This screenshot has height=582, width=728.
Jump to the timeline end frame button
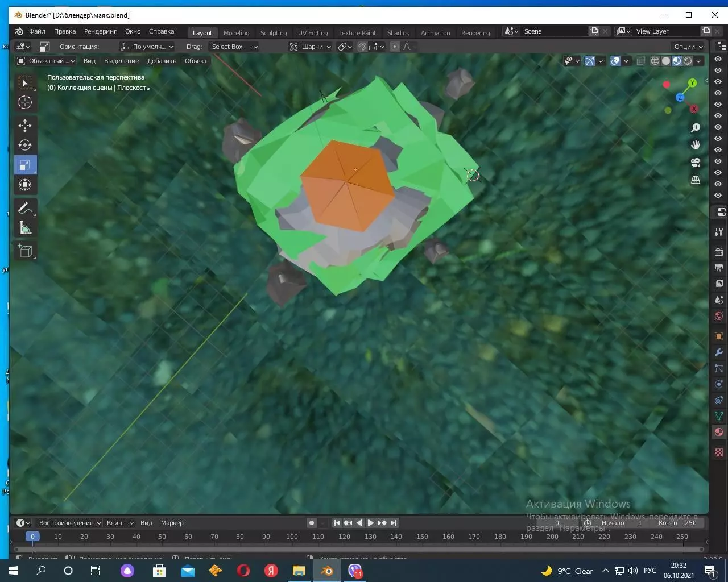394,523
